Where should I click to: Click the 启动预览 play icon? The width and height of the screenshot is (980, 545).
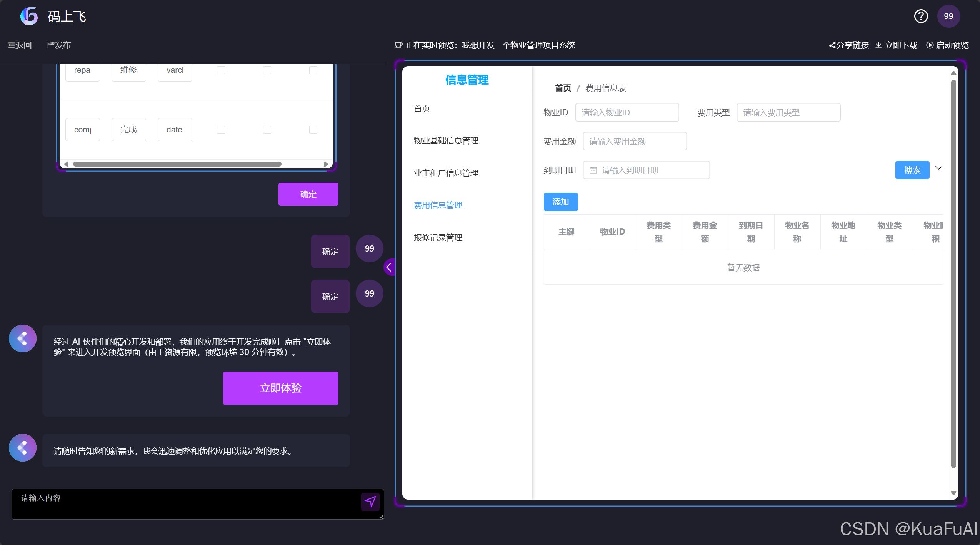point(931,45)
